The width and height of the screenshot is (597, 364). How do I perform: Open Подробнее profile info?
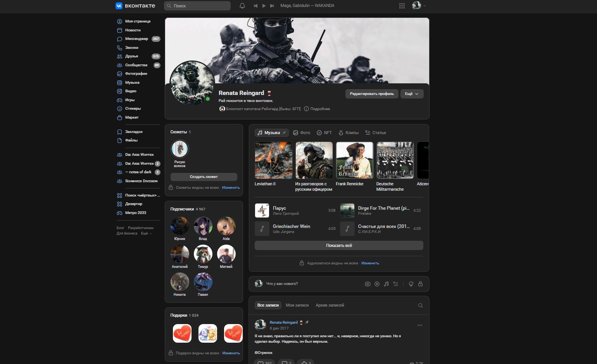(x=317, y=109)
